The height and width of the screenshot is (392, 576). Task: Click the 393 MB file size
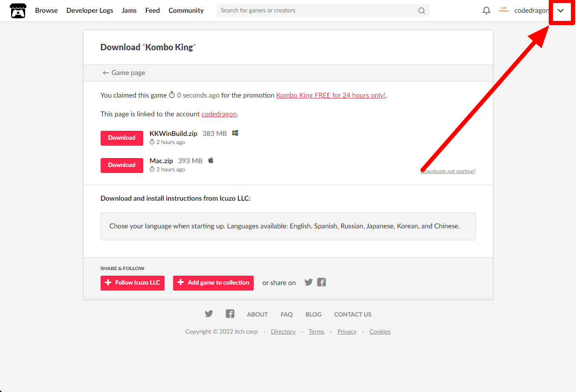190,161
